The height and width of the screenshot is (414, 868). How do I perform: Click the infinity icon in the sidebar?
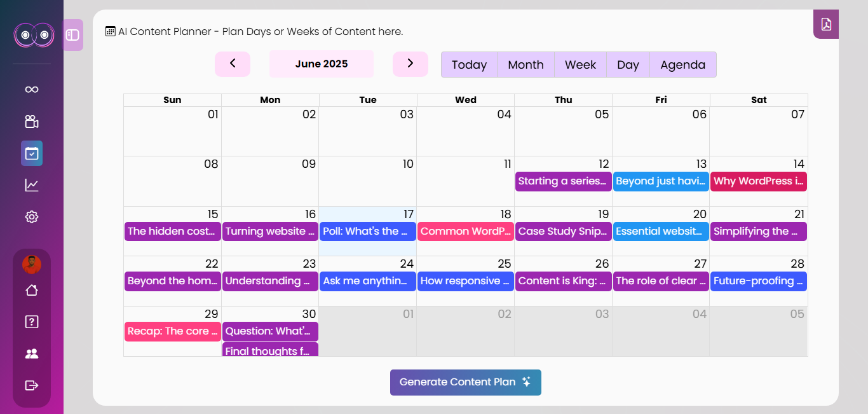[x=32, y=90]
